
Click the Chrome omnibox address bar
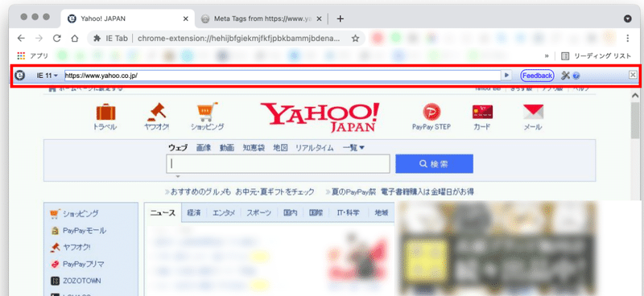pos(226,39)
